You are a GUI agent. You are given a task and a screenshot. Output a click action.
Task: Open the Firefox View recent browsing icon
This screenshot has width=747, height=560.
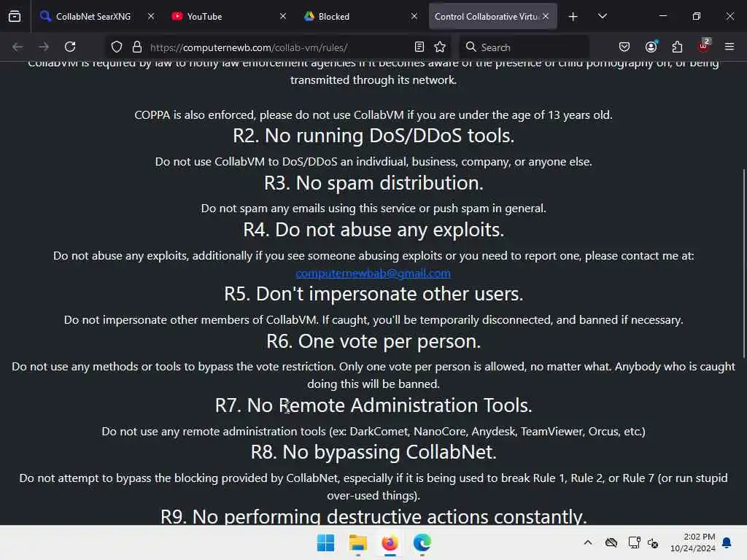click(x=15, y=16)
